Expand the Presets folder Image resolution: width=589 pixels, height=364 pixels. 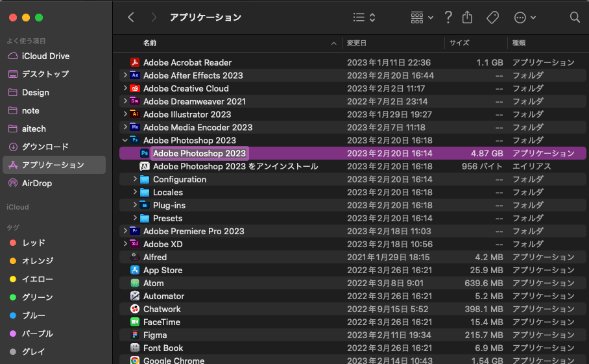click(x=135, y=218)
